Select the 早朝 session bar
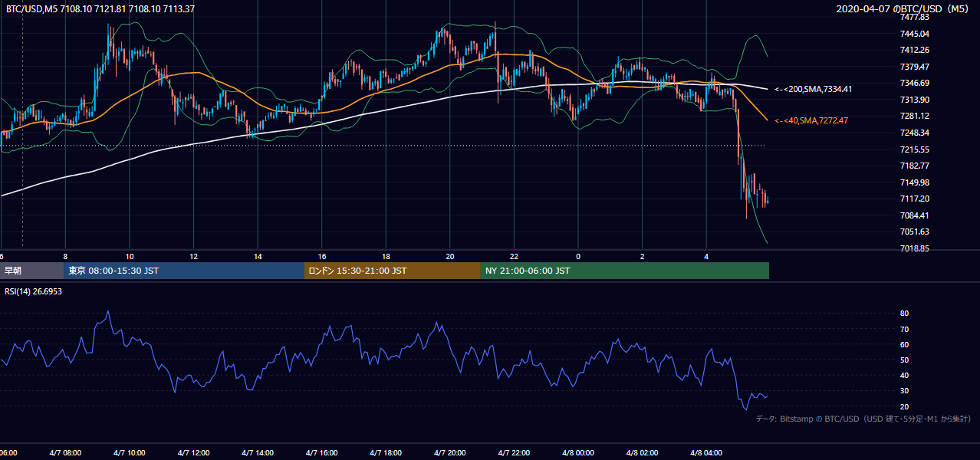 tap(31, 271)
